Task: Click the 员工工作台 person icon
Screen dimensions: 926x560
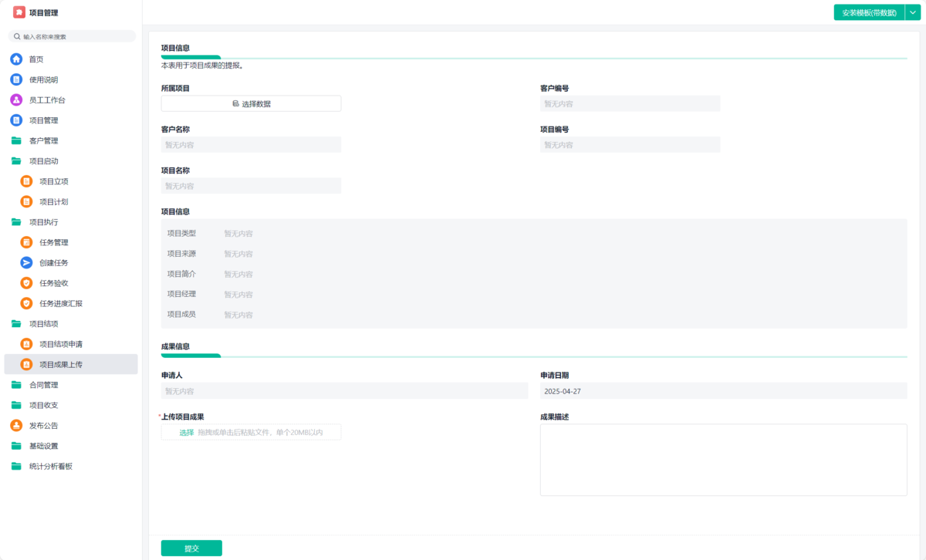Action: (16, 100)
